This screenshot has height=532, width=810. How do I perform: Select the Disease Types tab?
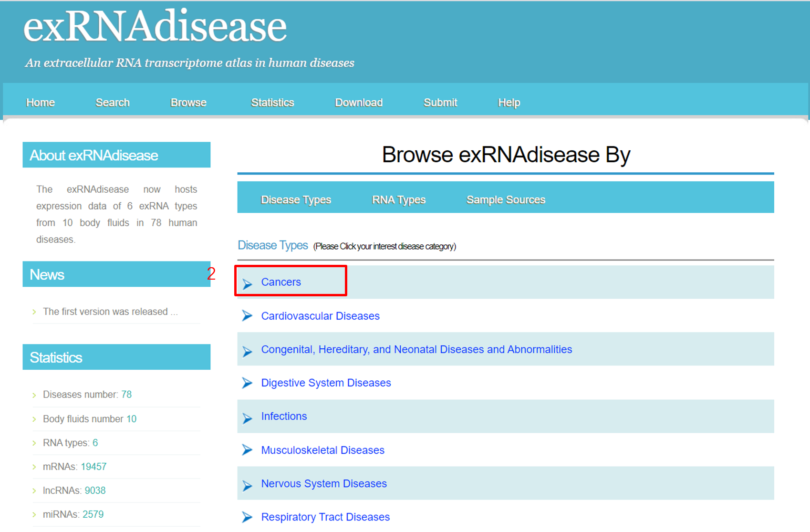(x=296, y=200)
